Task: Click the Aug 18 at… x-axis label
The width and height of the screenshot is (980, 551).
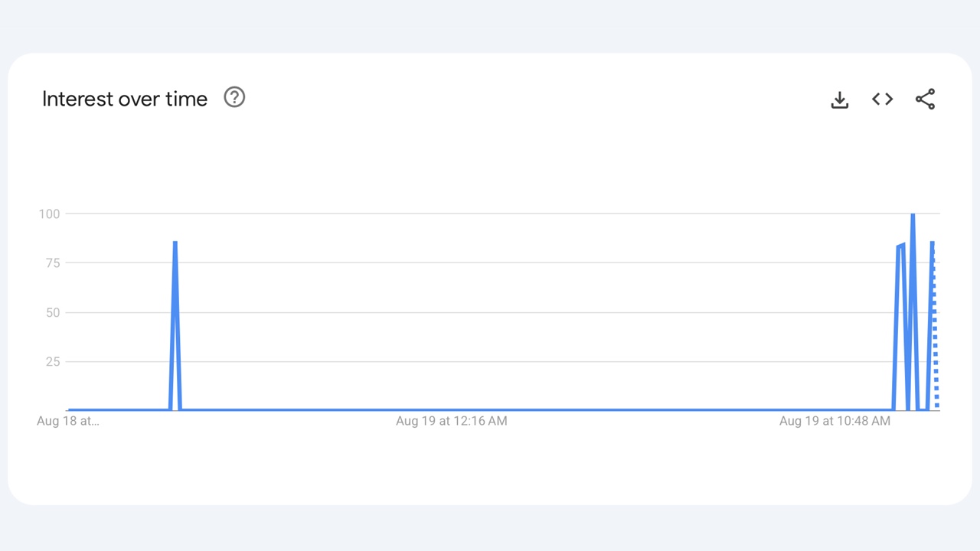Action: pyautogui.click(x=68, y=421)
